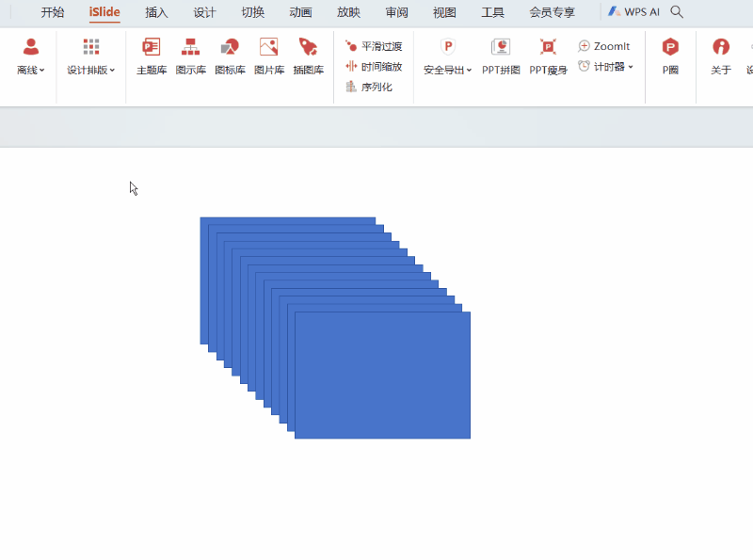
Task: Open the 视图 view tab
Action: point(444,12)
